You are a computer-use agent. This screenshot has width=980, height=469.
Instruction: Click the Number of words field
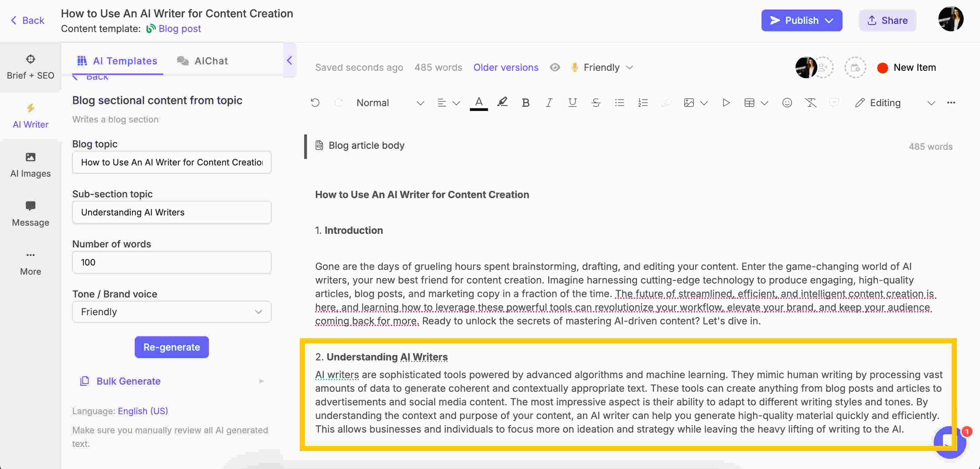(x=171, y=262)
